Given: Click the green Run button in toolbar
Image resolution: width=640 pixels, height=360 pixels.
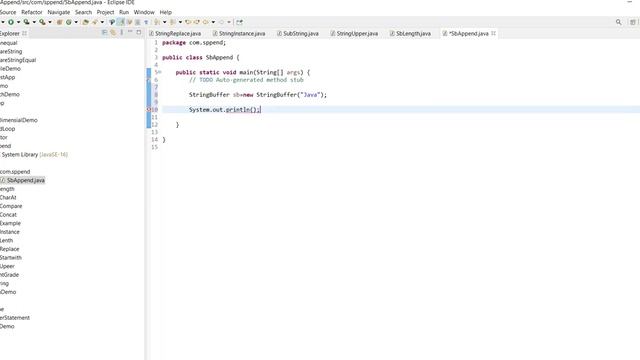Looking at the screenshot, I should pyautogui.click(x=11, y=22).
